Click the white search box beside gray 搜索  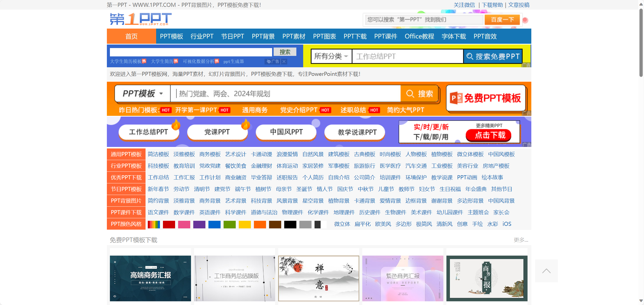191,52
